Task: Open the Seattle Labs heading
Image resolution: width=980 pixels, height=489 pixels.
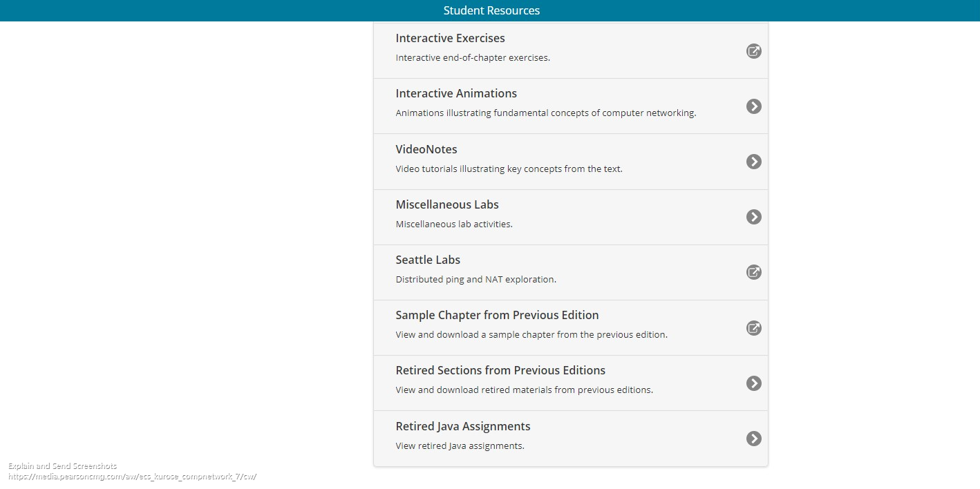Action: tap(428, 260)
